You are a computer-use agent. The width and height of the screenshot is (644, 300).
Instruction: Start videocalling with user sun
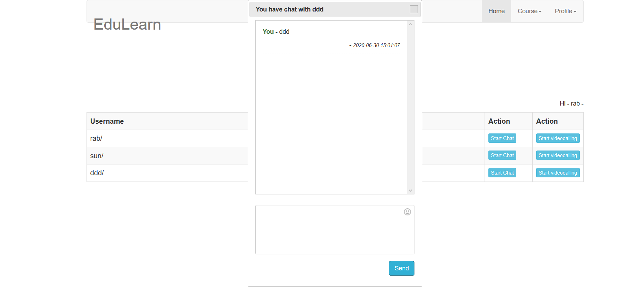click(557, 155)
